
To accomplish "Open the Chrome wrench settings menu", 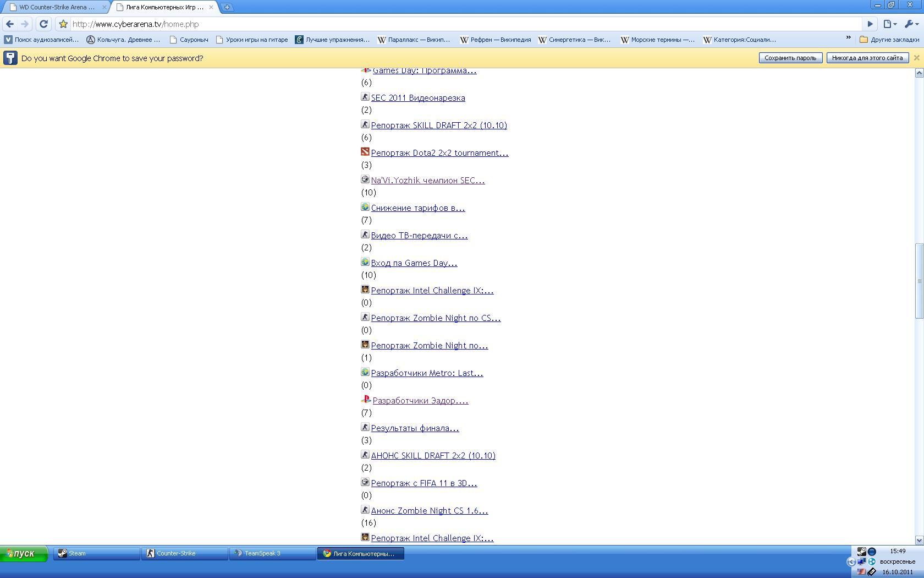I will point(911,24).
